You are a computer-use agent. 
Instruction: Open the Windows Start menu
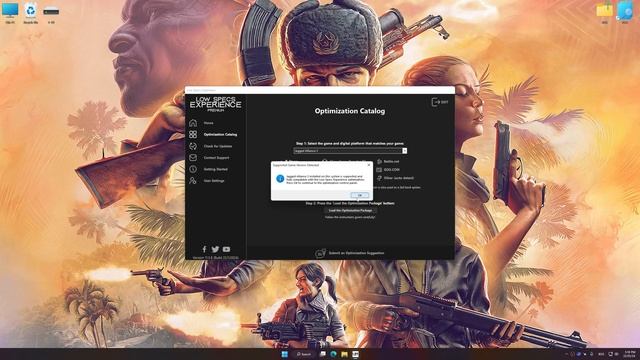pyautogui.click(x=284, y=354)
